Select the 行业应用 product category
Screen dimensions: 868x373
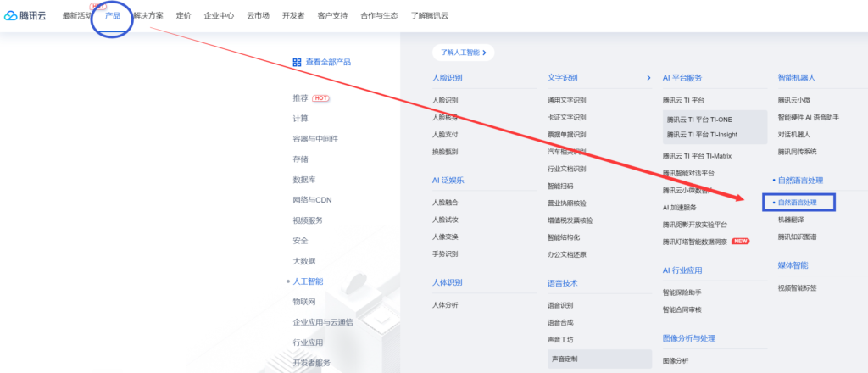click(308, 342)
